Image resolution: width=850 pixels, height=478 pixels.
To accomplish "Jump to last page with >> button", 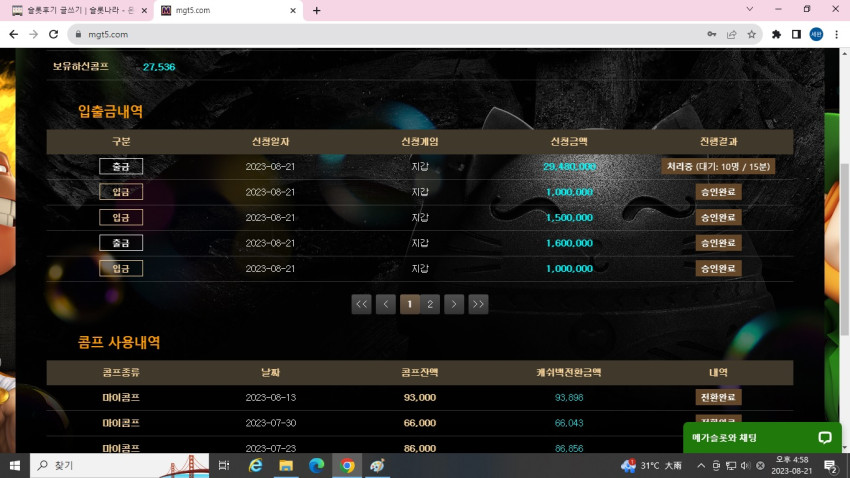I will click(x=478, y=304).
